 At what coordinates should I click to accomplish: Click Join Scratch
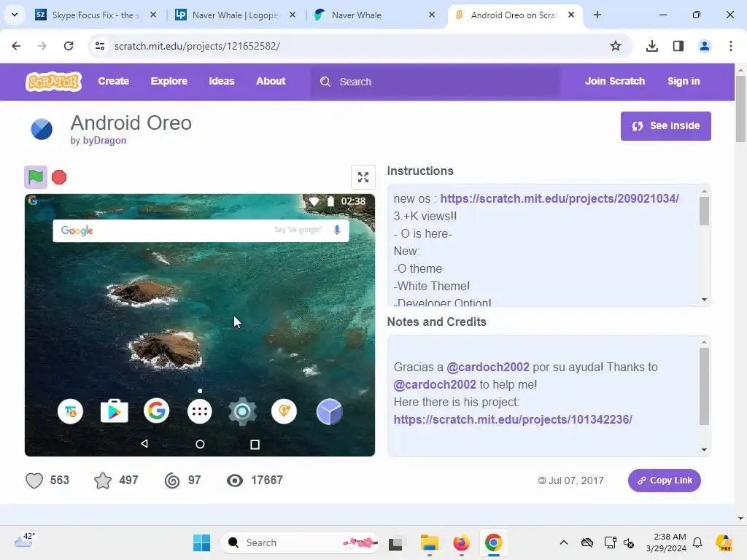pos(614,81)
